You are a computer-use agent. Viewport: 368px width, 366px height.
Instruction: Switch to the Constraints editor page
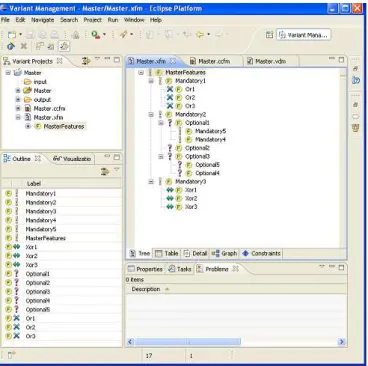click(261, 254)
